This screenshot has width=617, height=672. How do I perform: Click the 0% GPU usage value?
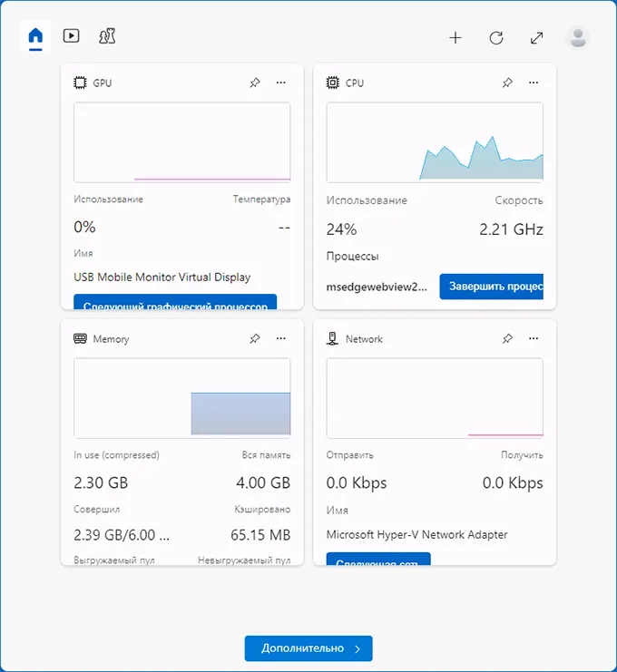84,227
